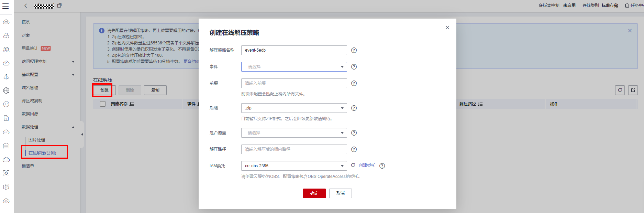Click the wave-shaped icon in left strip
The height and width of the screenshot is (213, 644).
click(x=6, y=49)
